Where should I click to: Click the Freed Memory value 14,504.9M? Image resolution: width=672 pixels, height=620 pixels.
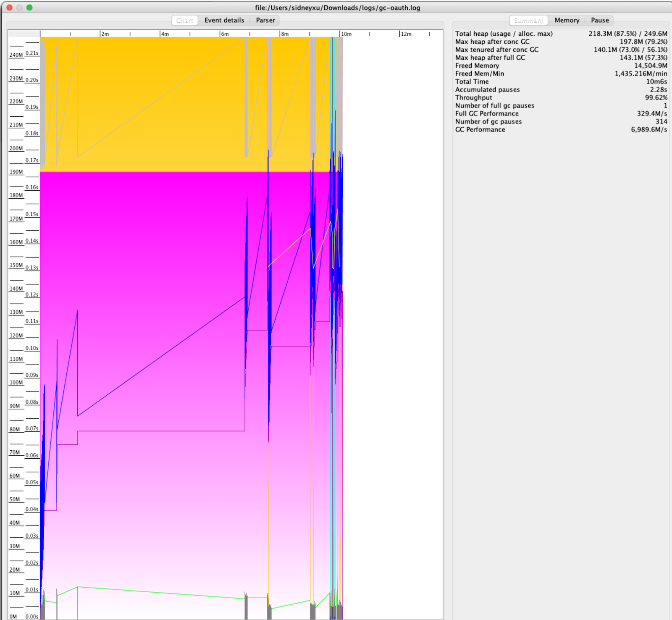pos(651,66)
